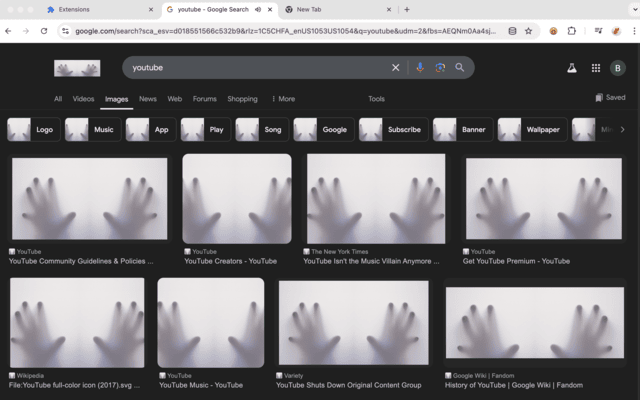This screenshot has height=400, width=640.
Task: Open the Chrome extensions puzzle icon
Action: click(572, 31)
